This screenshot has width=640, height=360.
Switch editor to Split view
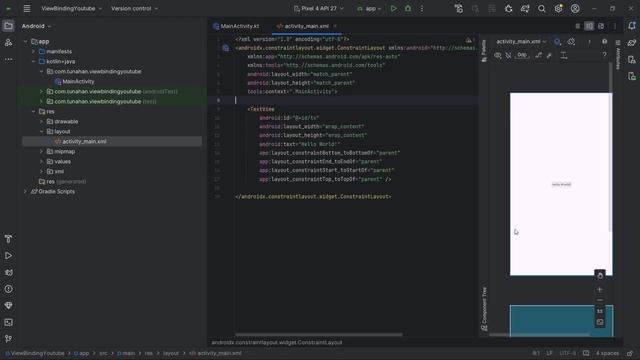click(589, 26)
